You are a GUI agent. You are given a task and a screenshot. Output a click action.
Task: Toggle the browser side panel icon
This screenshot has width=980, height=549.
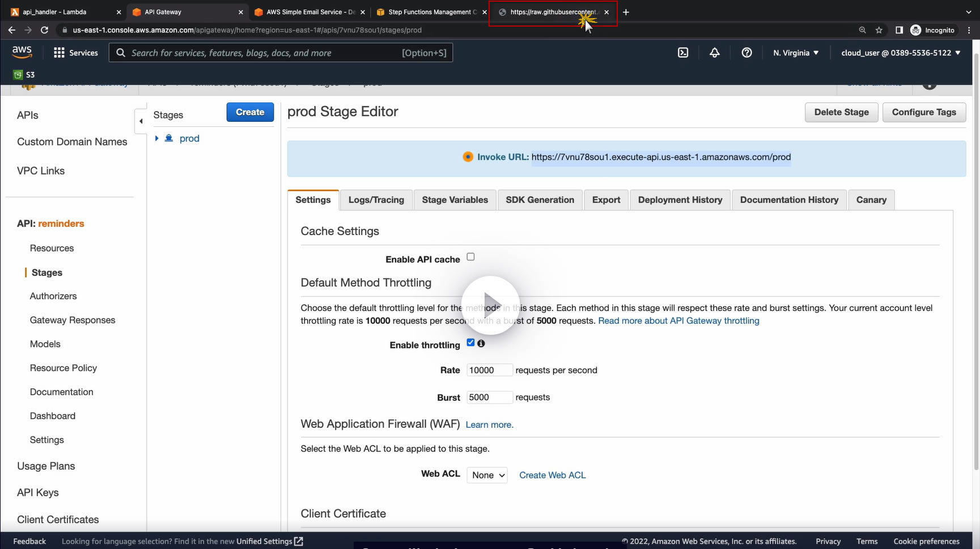[899, 30]
